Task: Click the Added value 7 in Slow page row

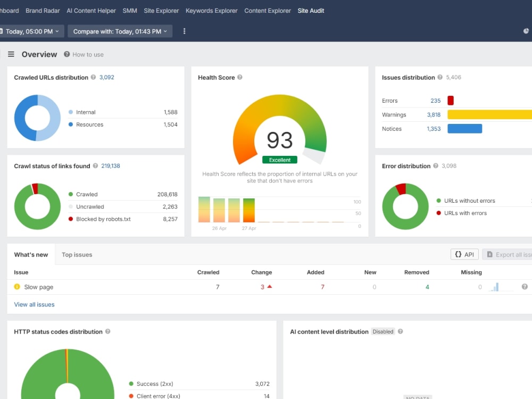Action: 323,287
